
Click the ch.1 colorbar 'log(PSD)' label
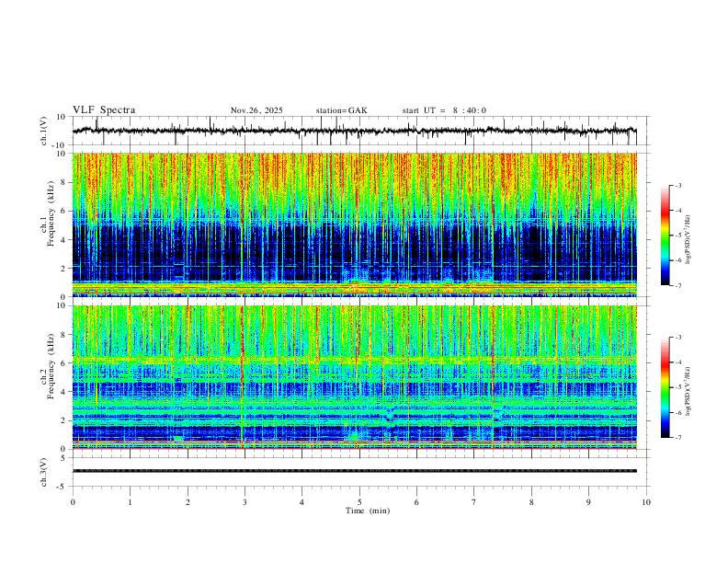[688, 240]
